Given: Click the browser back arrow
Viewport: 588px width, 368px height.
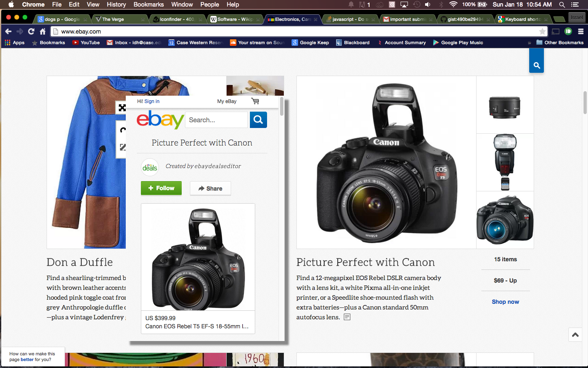Looking at the screenshot, I should click(8, 31).
